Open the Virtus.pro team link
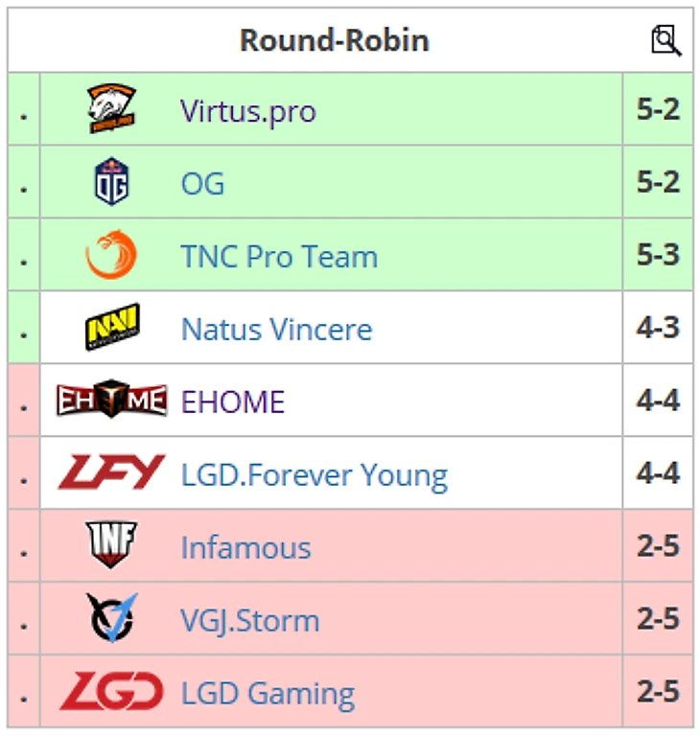This screenshot has width=700, height=736. coord(247,111)
